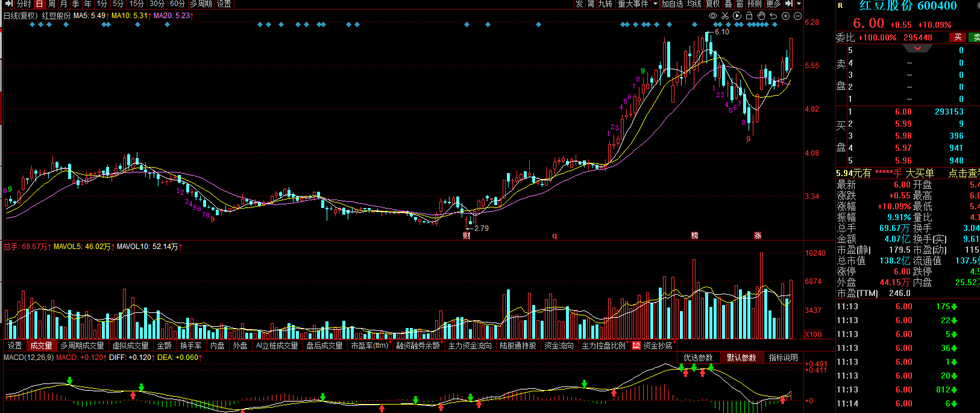Click the red 买 buy button
This screenshot has height=413, width=980.
[x=958, y=37]
